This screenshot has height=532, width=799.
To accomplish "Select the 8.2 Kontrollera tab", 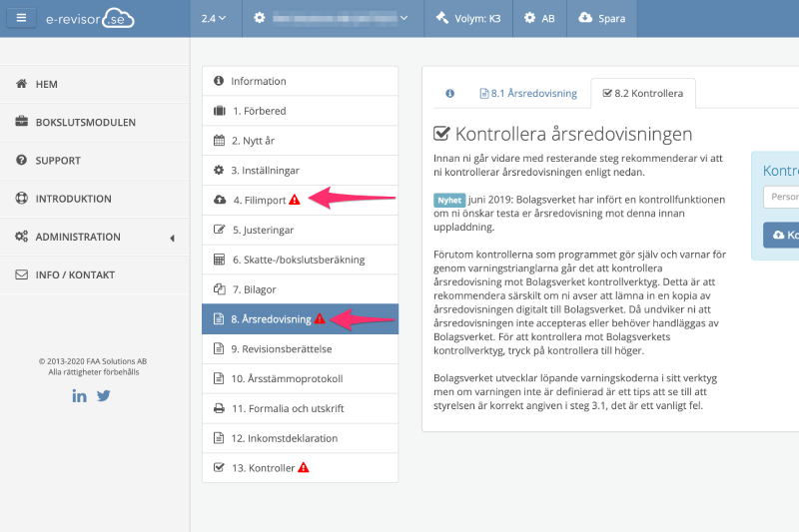I will pyautogui.click(x=643, y=93).
